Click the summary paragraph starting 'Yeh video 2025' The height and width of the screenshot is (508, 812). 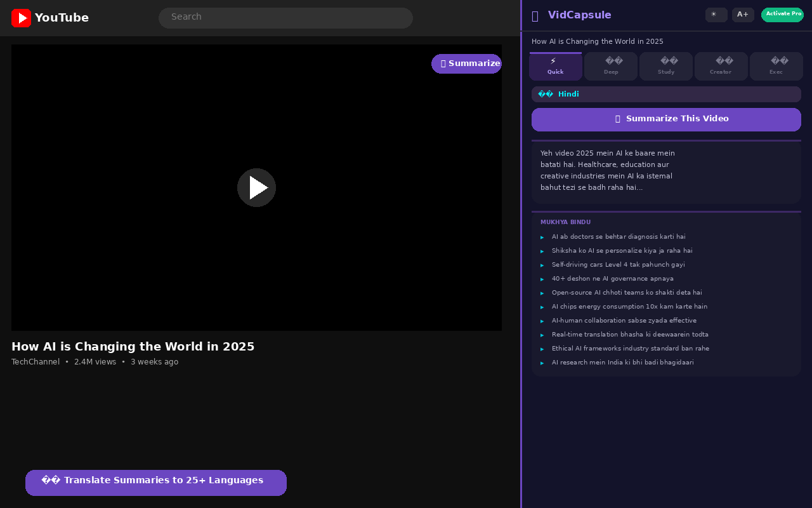(608, 171)
